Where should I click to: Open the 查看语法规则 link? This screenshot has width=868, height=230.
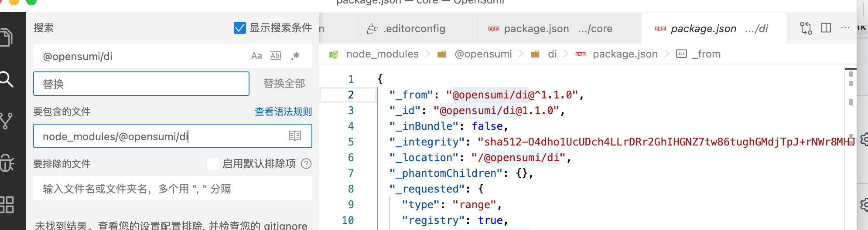[x=284, y=112]
